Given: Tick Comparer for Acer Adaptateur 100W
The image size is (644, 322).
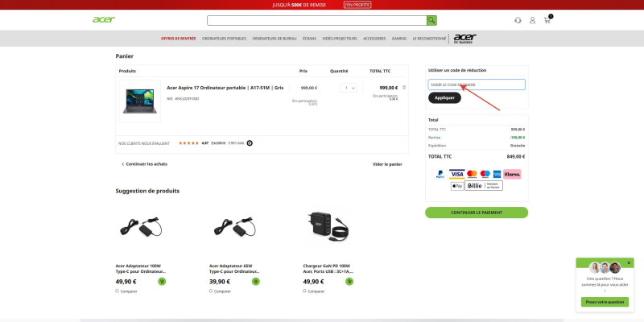Looking at the screenshot, I should tap(117, 291).
